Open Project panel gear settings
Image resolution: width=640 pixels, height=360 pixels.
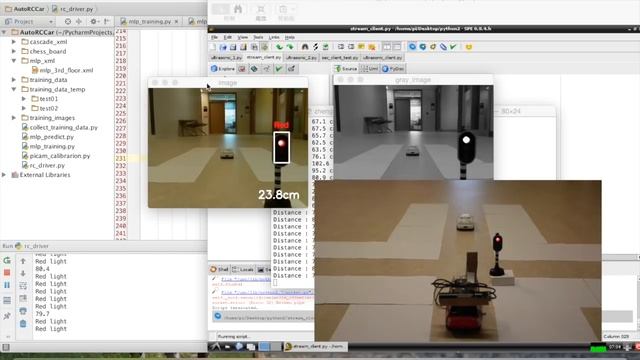pyautogui.click(x=94, y=21)
